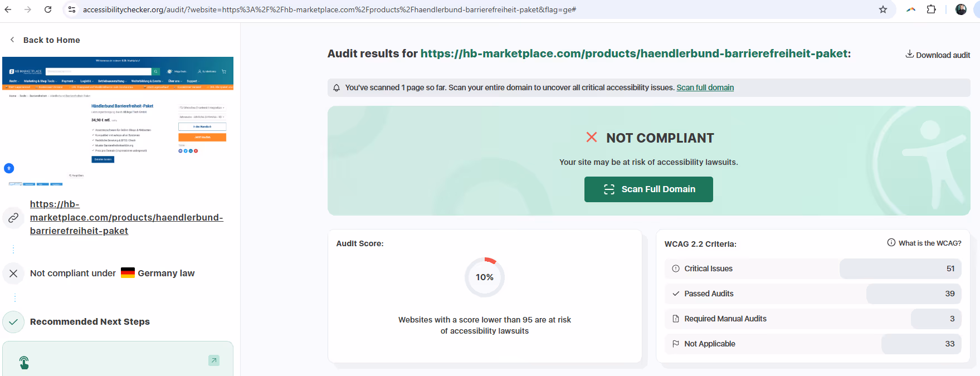Click the WCAG 2.2 Criteria heading
The image size is (980, 376).
tap(700, 244)
